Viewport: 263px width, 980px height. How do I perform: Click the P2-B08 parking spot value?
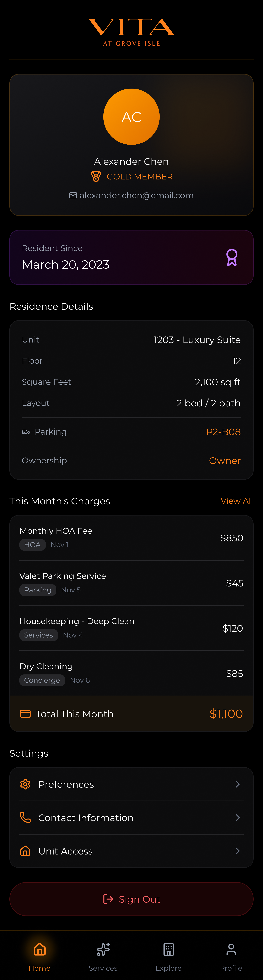click(223, 432)
